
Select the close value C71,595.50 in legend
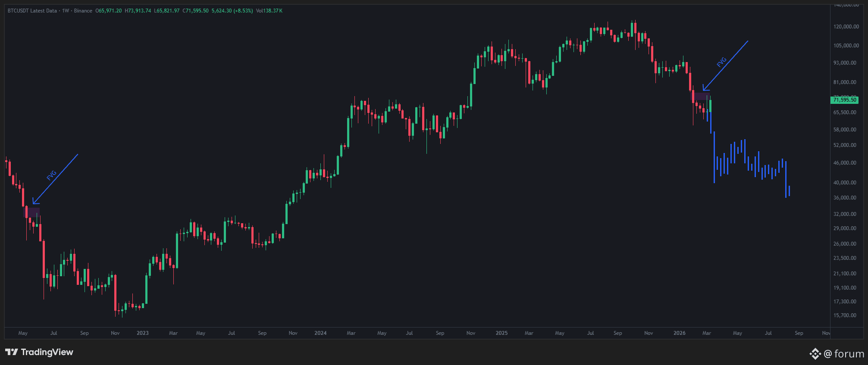coord(196,11)
